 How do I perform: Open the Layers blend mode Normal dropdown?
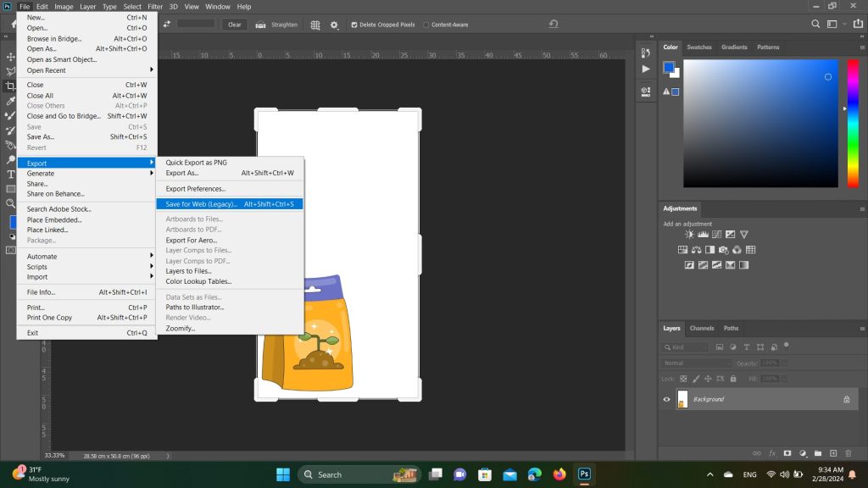(697, 363)
